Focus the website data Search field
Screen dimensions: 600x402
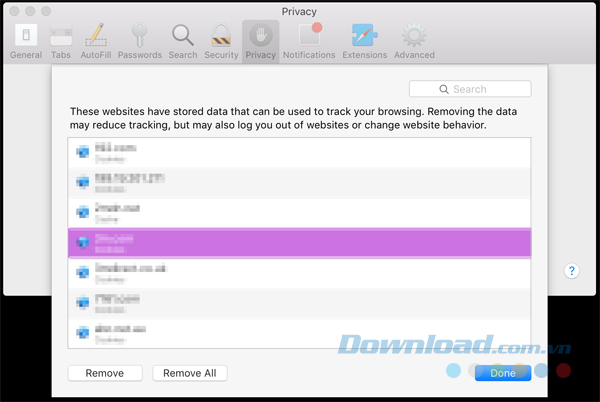[x=470, y=89]
